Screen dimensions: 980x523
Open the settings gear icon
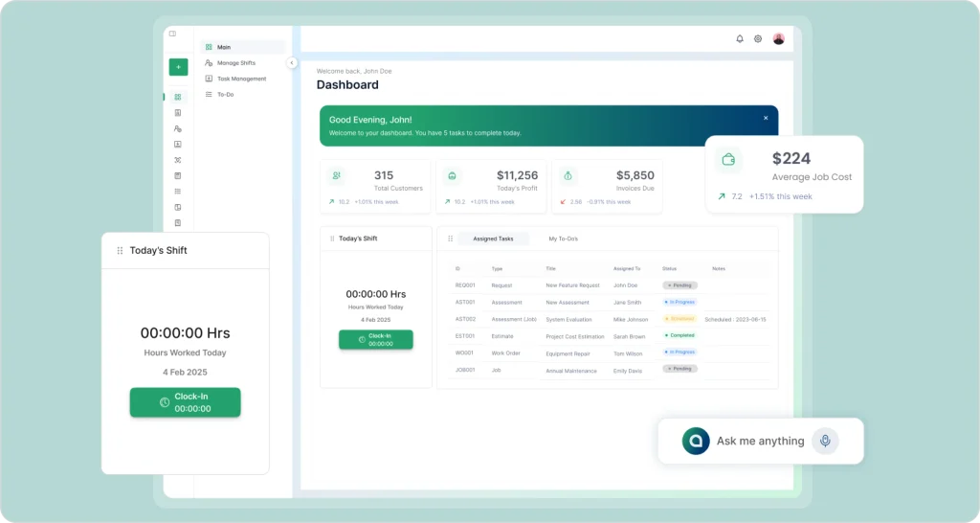758,38
